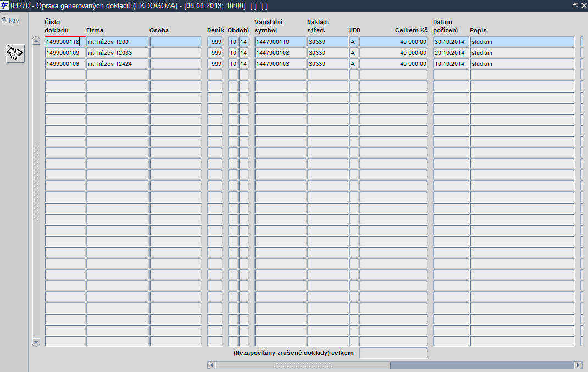Click the vertical scrollbar track beside rows
Image resolution: width=588 pixels, height=372 pixels.
click(36, 191)
